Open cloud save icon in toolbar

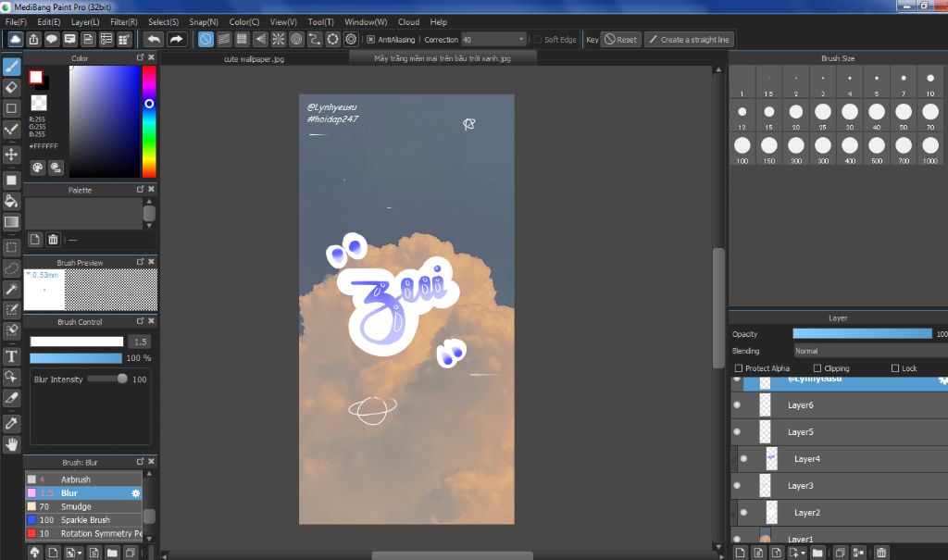pyautogui.click(x=15, y=39)
